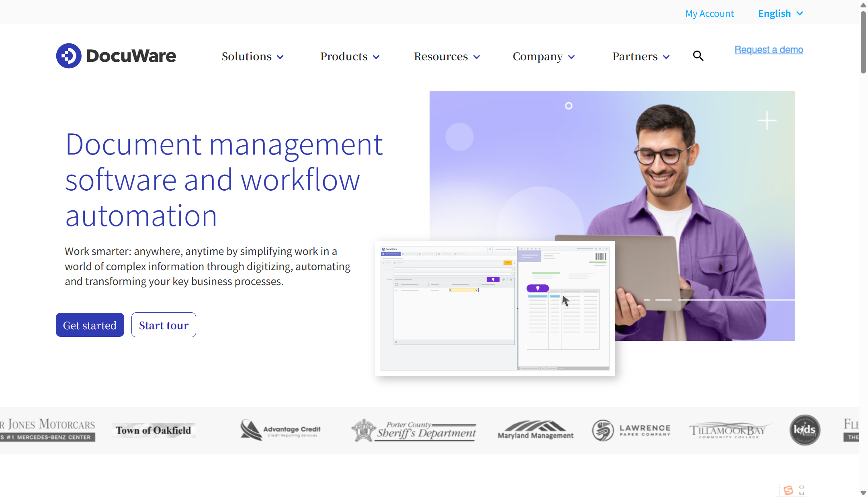Click the DocuWare logo icon
The image size is (868, 497).
(69, 56)
